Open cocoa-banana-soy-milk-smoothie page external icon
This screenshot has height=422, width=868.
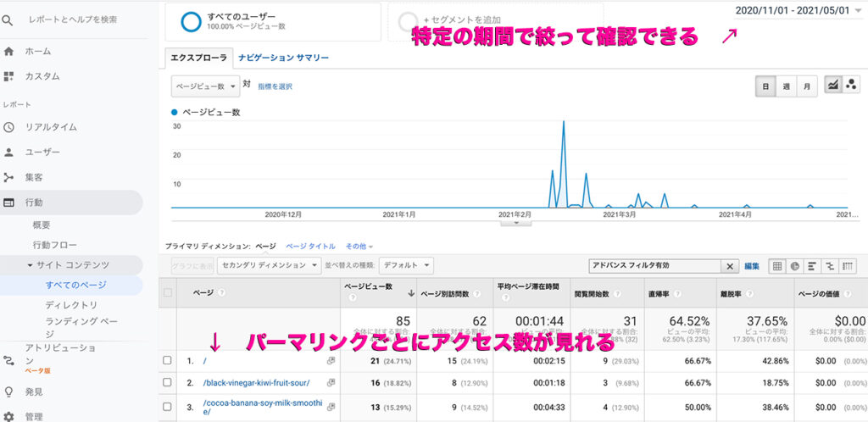tap(331, 407)
